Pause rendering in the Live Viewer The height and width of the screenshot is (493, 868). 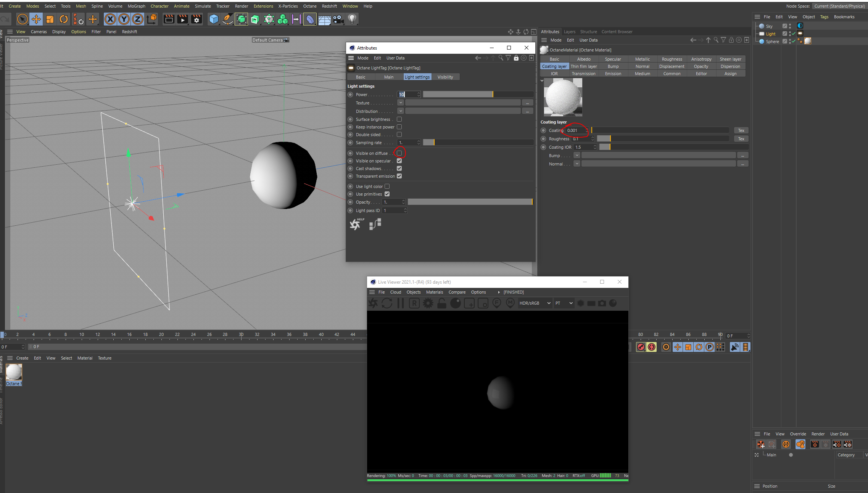[x=400, y=303]
